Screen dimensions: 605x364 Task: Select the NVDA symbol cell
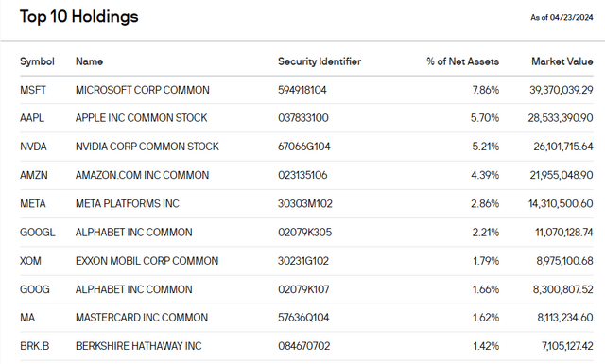click(x=33, y=147)
